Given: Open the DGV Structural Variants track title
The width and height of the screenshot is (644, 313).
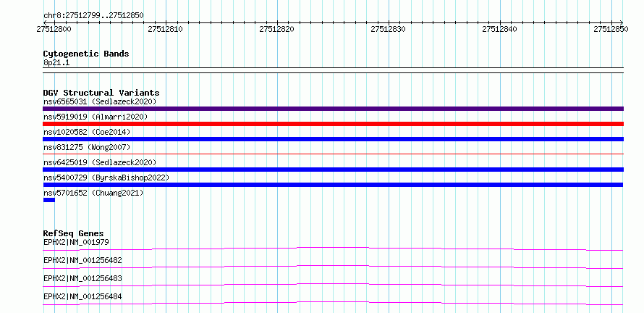Looking at the screenshot, I should pyautogui.click(x=101, y=93).
